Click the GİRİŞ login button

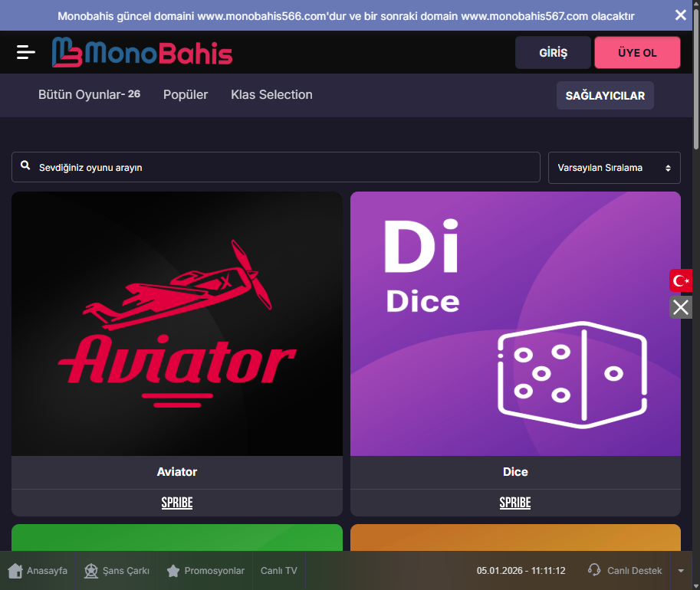click(553, 53)
